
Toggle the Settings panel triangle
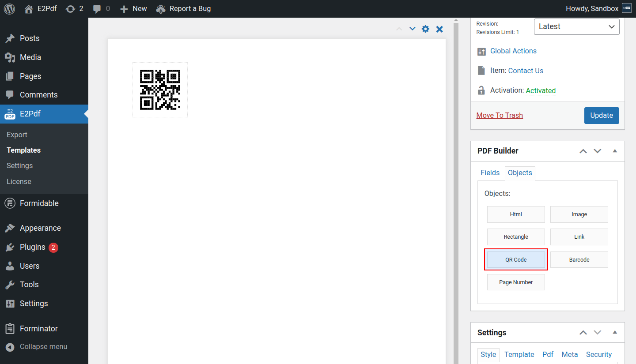pyautogui.click(x=615, y=333)
